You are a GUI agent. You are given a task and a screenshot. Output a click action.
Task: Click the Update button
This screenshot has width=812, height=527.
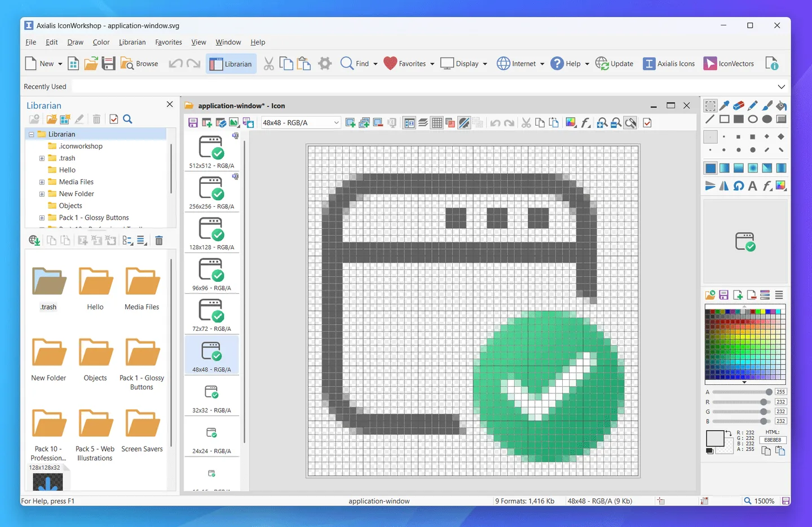pyautogui.click(x=614, y=64)
